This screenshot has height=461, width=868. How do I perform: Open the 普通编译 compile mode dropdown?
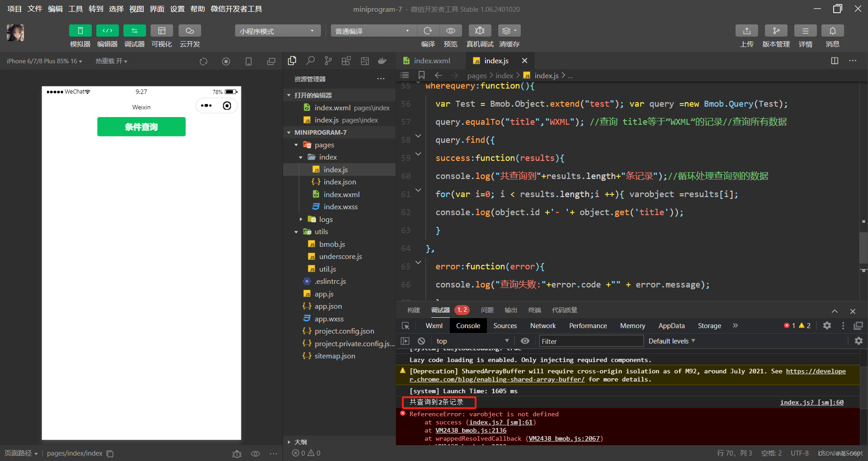(x=373, y=31)
